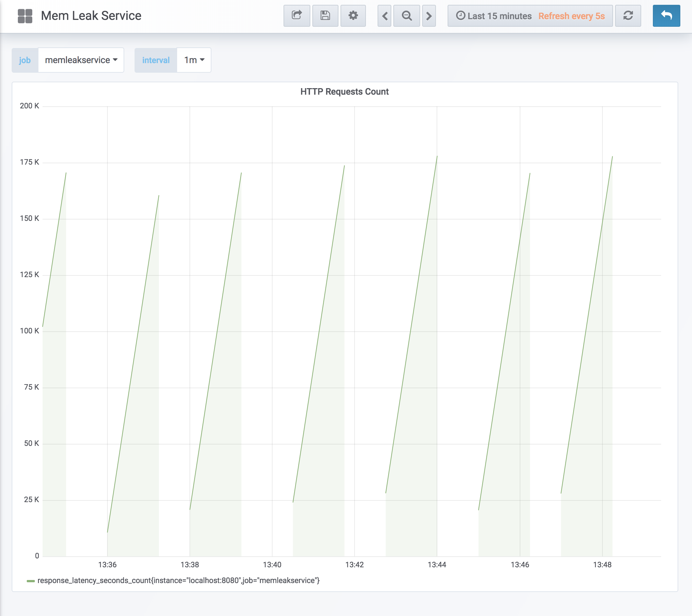Click the Grafana dashboard grid icon
Viewport: 692px width, 616px height.
pos(25,16)
